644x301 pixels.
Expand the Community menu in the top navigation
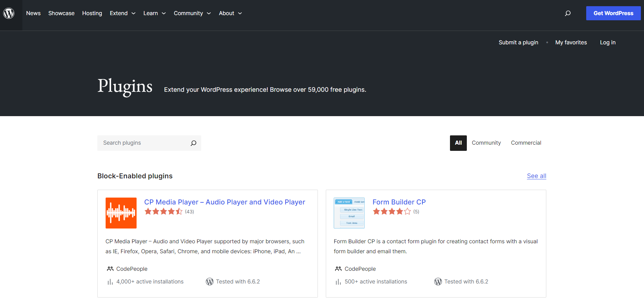click(192, 13)
